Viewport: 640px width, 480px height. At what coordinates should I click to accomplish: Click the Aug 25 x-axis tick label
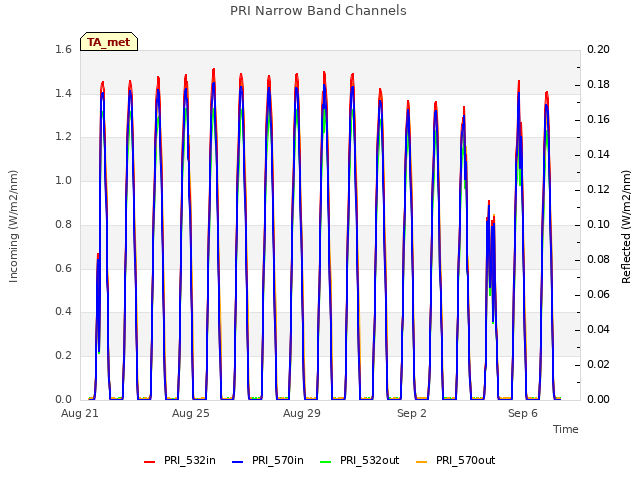[191, 413]
